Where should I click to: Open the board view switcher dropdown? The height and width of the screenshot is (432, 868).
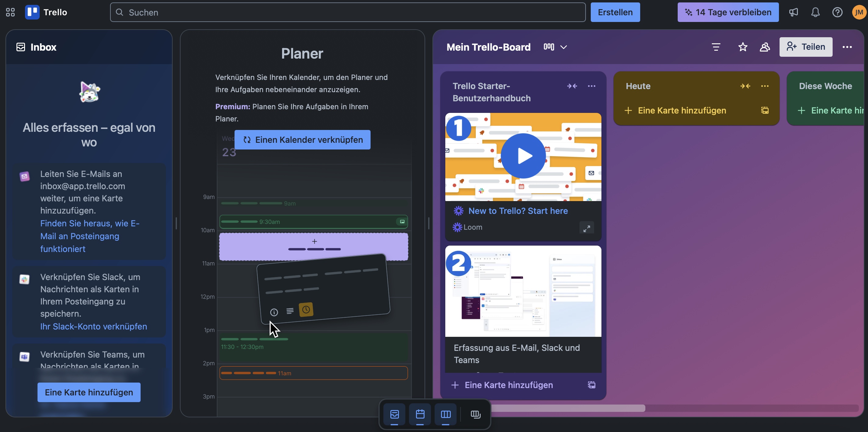(555, 47)
